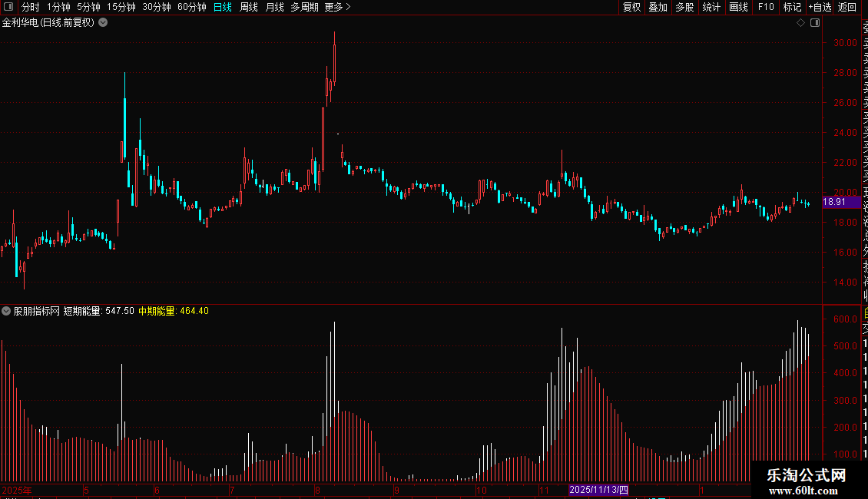Open the 画线 drawing tools

(738, 7)
